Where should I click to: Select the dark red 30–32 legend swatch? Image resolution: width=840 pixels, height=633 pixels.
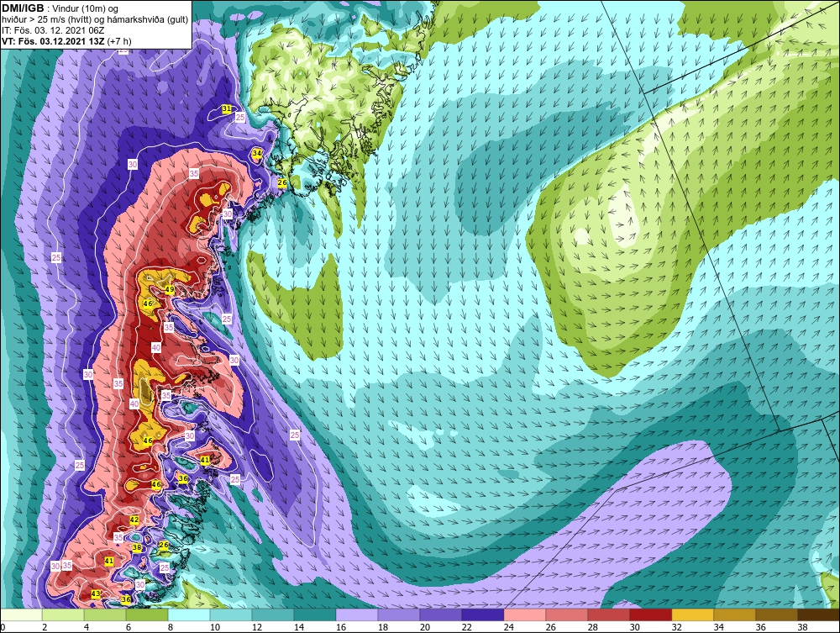pyautogui.click(x=650, y=615)
